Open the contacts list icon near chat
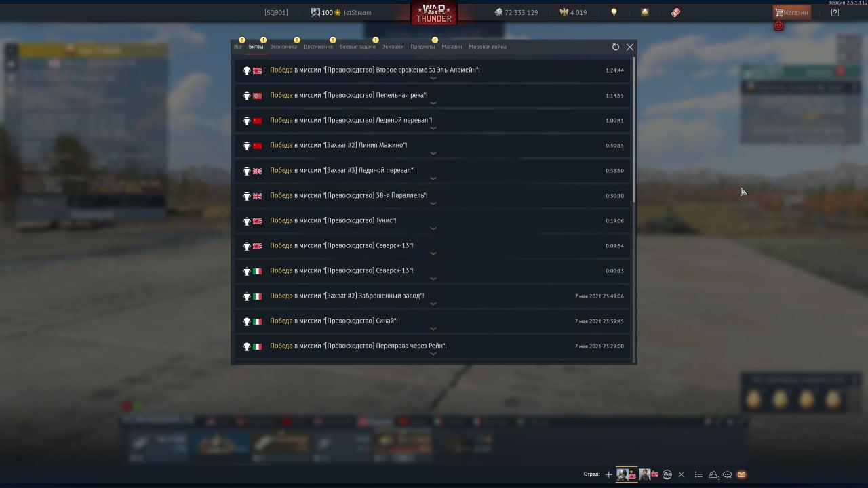Screen dimensions: 868x488 (714, 474)
